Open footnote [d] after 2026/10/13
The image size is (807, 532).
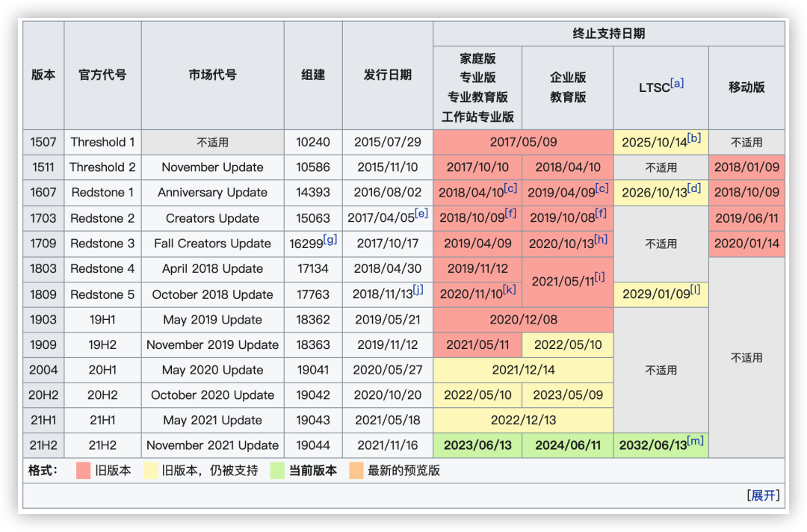(x=693, y=188)
